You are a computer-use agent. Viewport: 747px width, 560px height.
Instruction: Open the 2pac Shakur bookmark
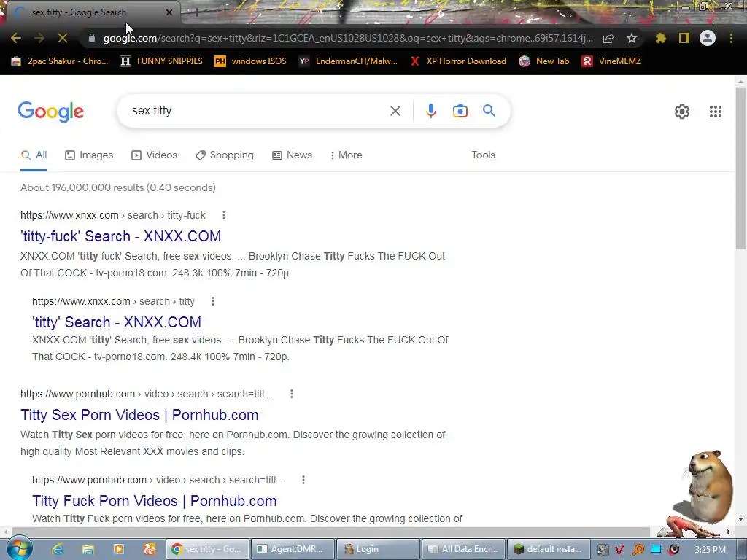point(60,61)
